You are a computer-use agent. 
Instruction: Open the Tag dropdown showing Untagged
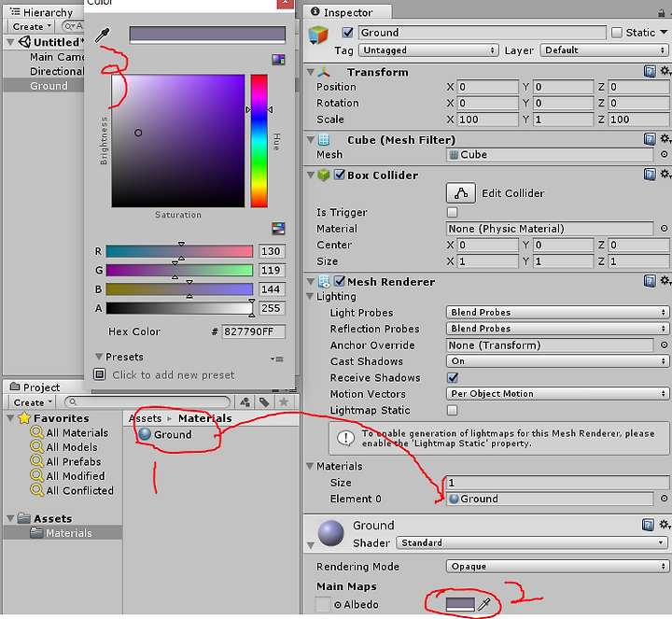click(x=428, y=50)
